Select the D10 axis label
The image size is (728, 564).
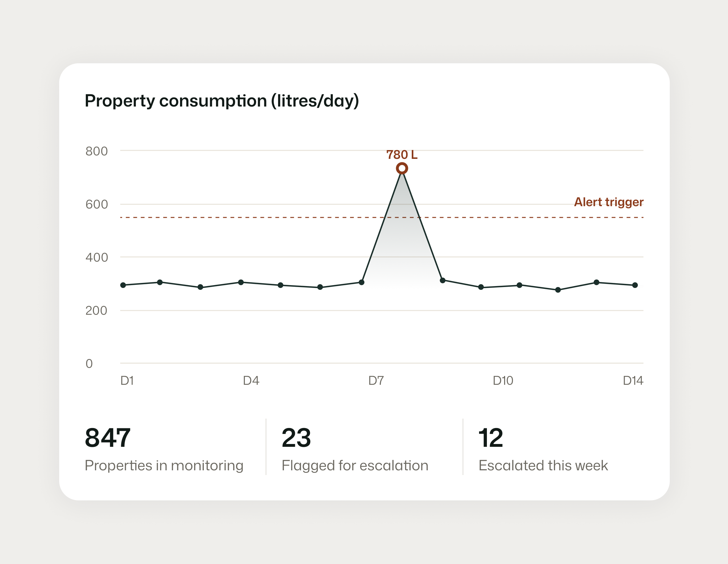(x=503, y=381)
